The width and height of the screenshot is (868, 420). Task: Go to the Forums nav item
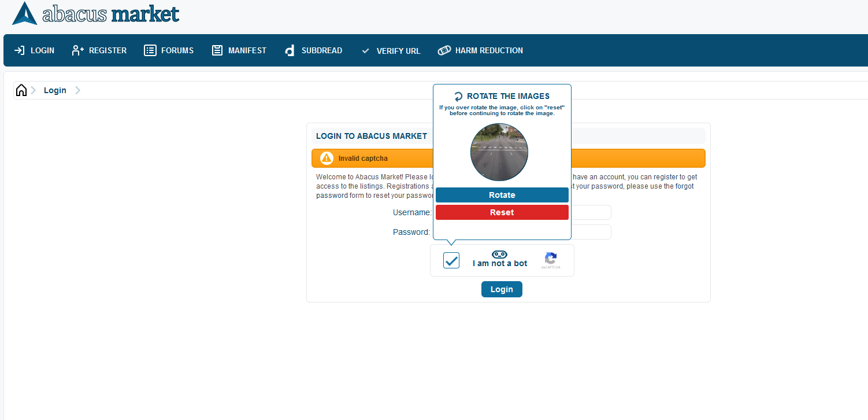point(169,50)
